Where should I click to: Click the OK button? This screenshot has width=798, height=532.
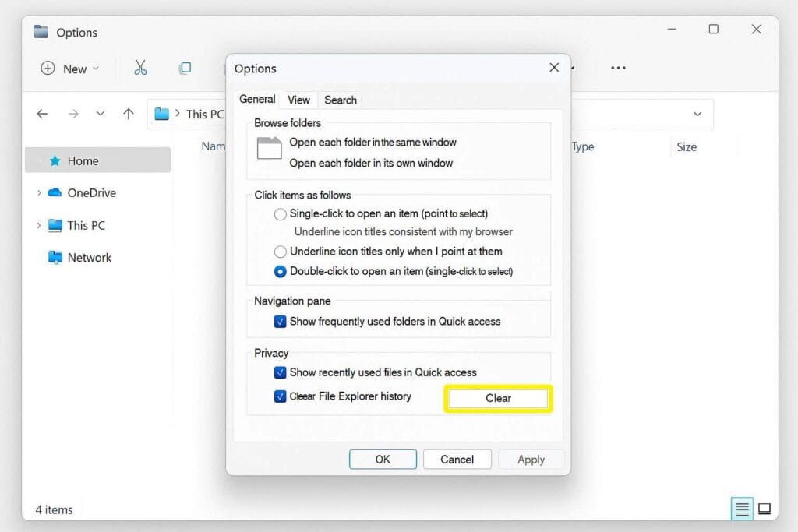click(383, 460)
